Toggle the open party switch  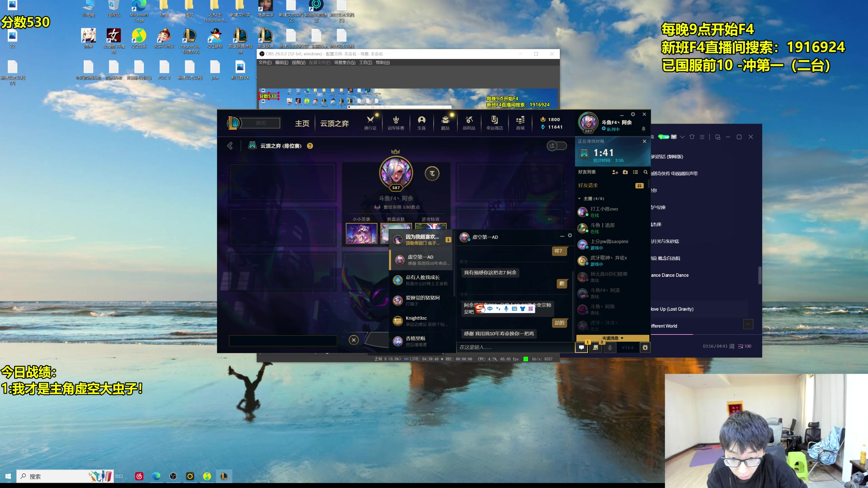556,146
